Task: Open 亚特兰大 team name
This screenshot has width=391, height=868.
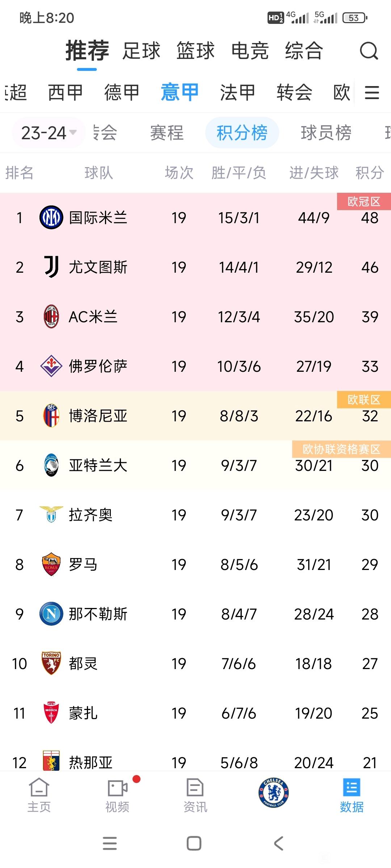Action: pyautogui.click(x=98, y=465)
